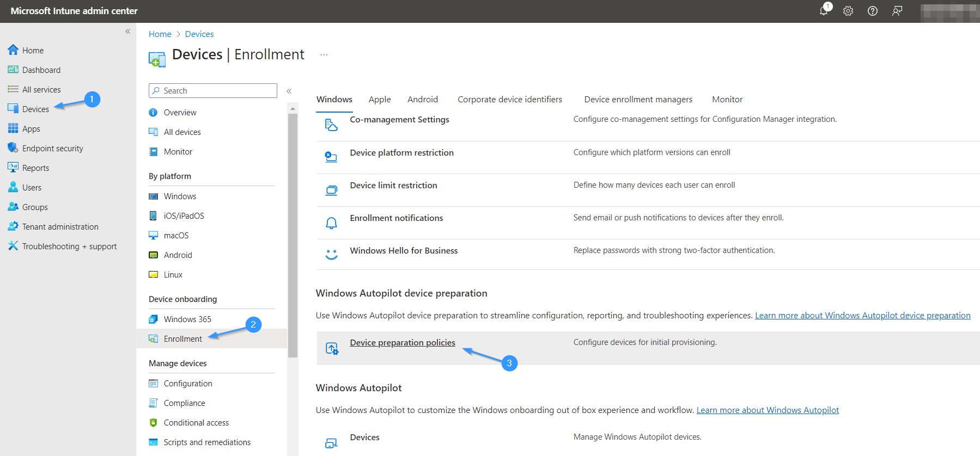The height and width of the screenshot is (456, 980).
Task: Collapse the Devices submenu pane
Action: 289,91
